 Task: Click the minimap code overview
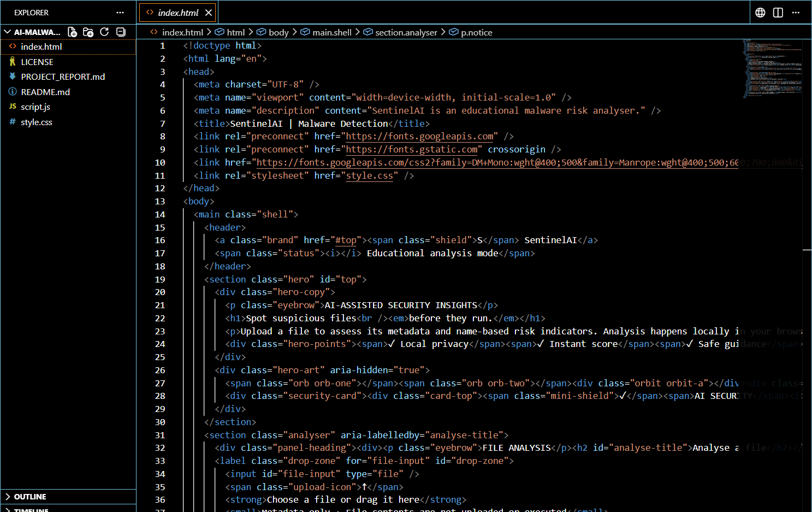[772, 68]
